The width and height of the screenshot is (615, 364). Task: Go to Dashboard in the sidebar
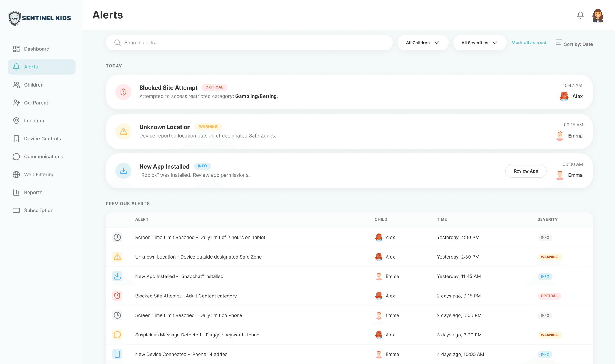coord(42,49)
